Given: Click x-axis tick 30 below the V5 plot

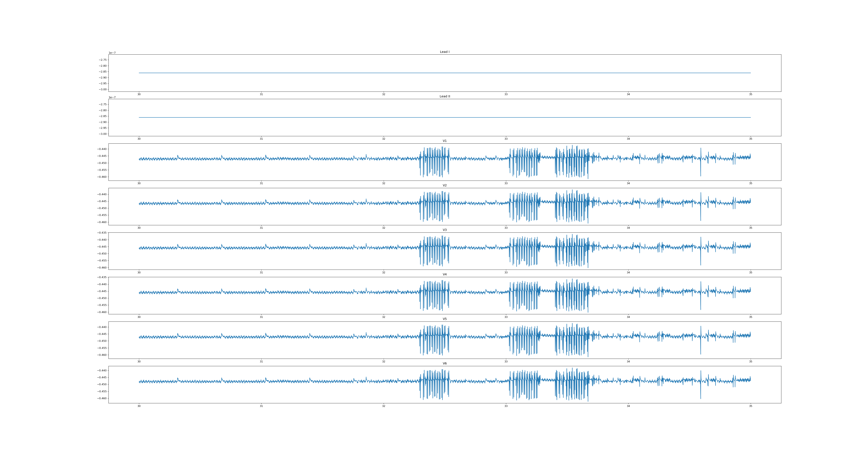Looking at the screenshot, I should click(x=139, y=361).
